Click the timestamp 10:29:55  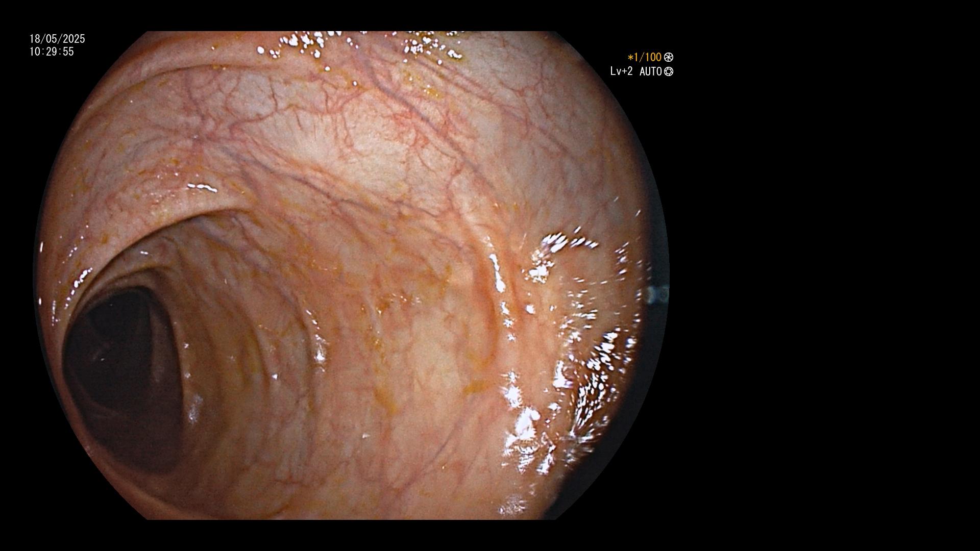tap(52, 52)
